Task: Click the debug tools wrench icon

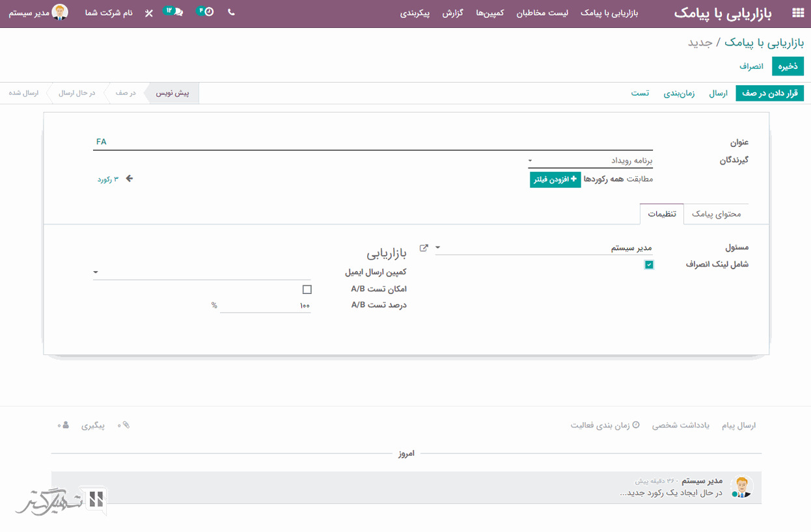Action: [x=149, y=13]
